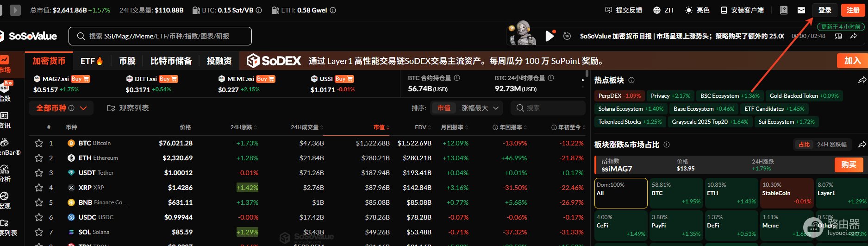Star USDT Tether as favorite
Image resolution: width=868 pixels, height=246 pixels.
(39, 173)
